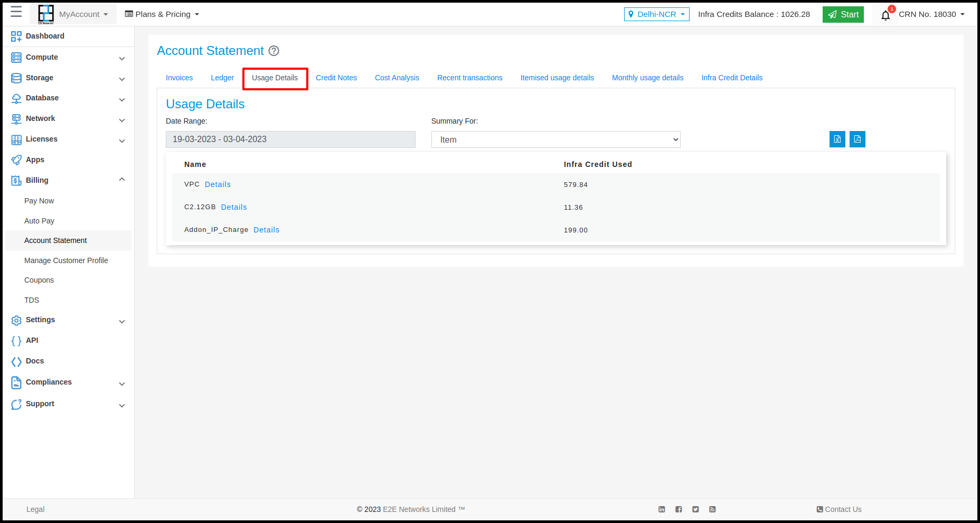Click the API braces icon
Image resolution: width=980 pixels, height=523 pixels.
[16, 341]
